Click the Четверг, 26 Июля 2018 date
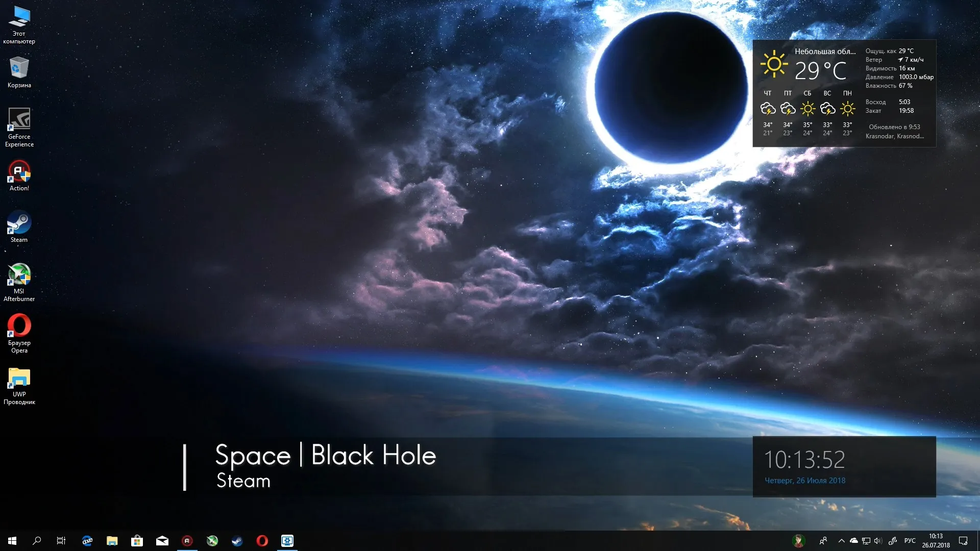This screenshot has width=980, height=551. [805, 481]
